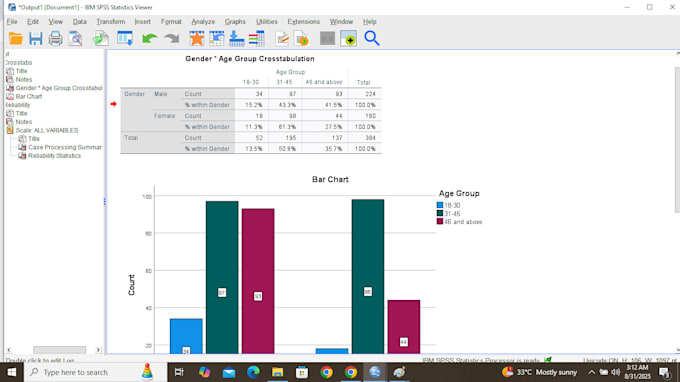Open the Extensions menu
680x382 pixels.
click(x=304, y=22)
